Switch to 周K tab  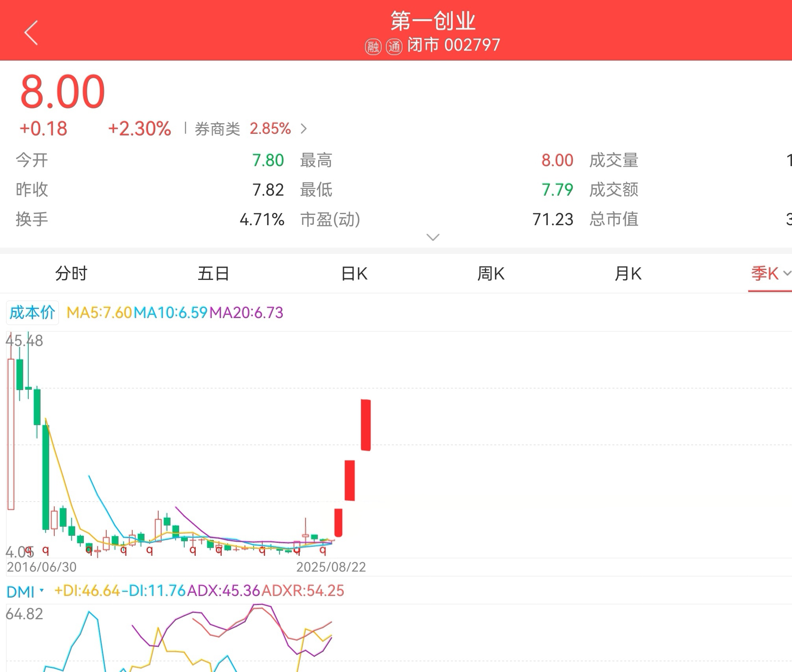click(491, 273)
